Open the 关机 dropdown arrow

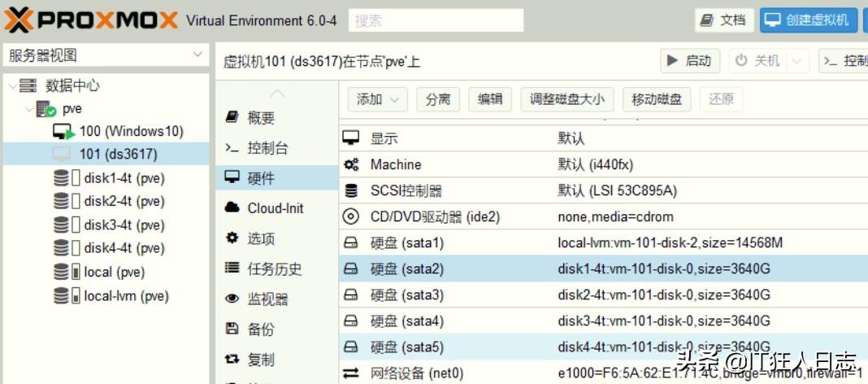(797, 61)
